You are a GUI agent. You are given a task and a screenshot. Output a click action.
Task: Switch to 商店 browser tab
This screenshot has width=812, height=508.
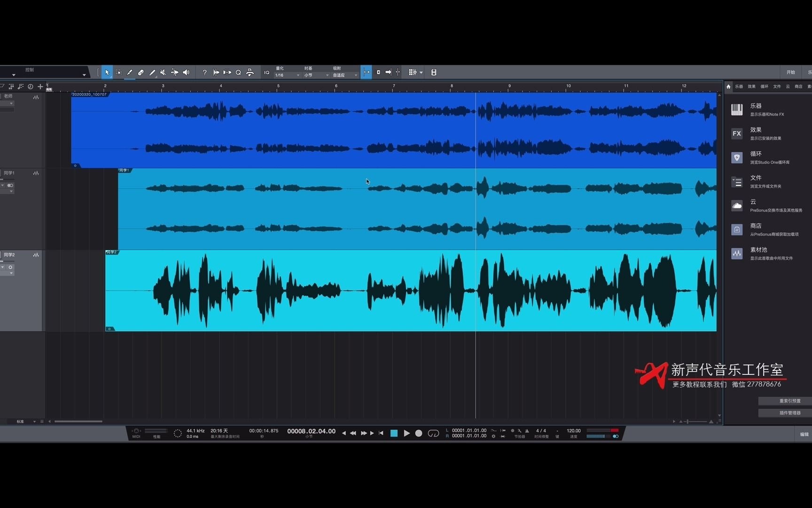798,87
